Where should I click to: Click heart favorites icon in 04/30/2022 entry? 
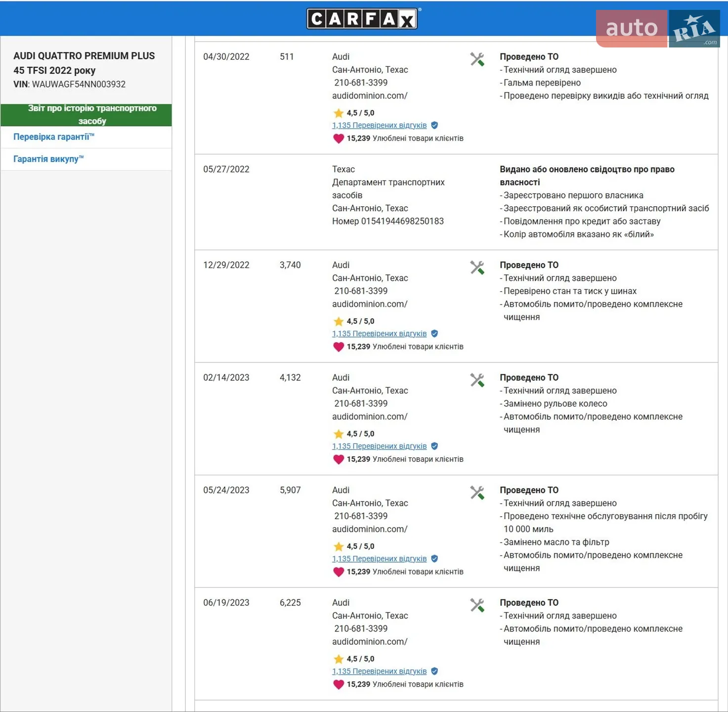[339, 138]
